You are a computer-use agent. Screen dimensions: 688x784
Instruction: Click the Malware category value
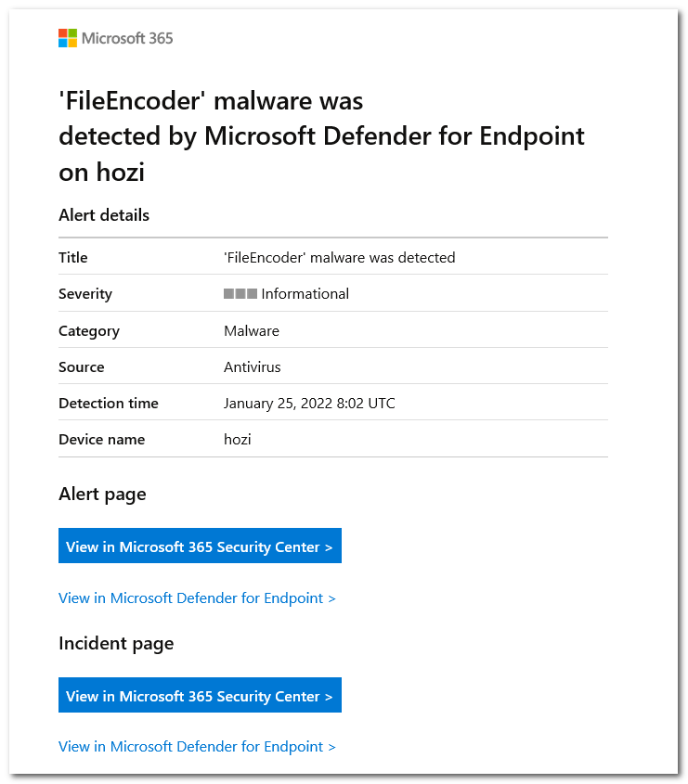(252, 330)
